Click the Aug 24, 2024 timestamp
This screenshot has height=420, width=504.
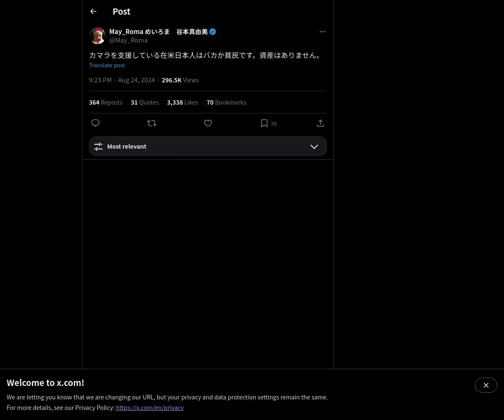pos(136,80)
